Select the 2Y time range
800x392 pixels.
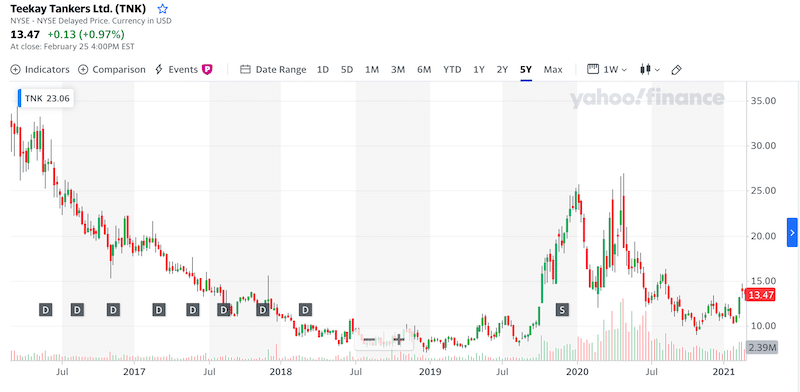(503, 69)
